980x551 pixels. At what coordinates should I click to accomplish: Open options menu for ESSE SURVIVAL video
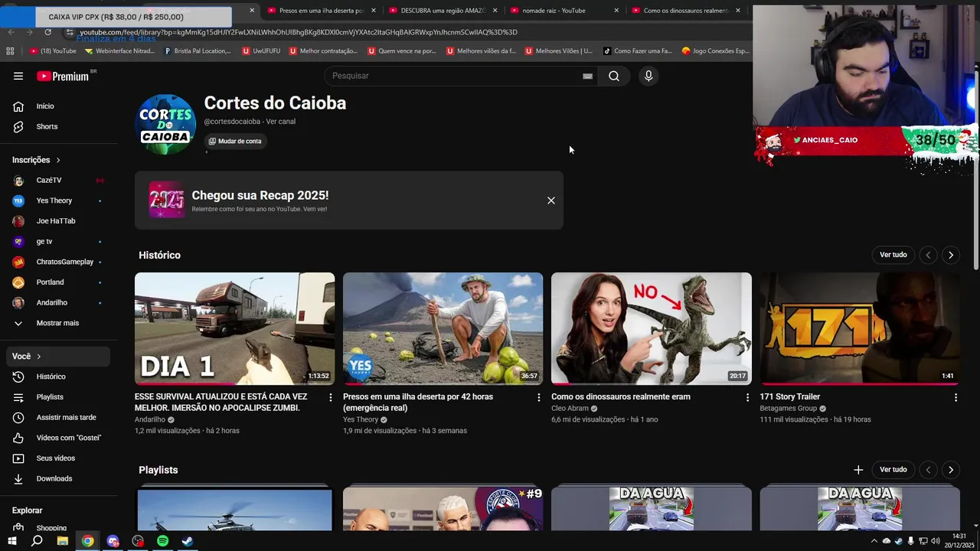click(331, 397)
